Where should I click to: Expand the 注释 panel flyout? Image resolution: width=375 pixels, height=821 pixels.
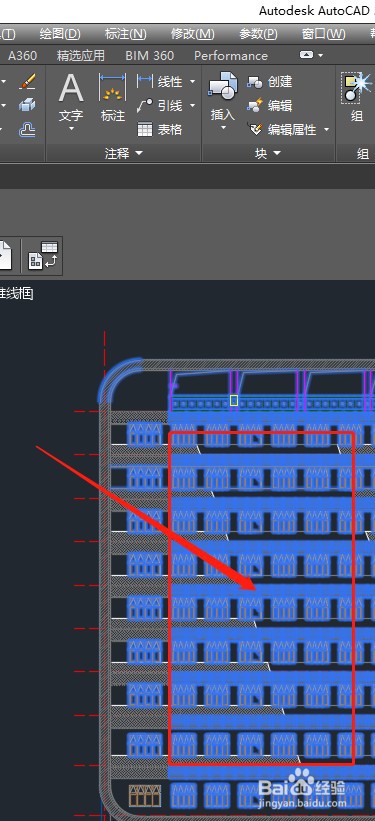pos(124,153)
